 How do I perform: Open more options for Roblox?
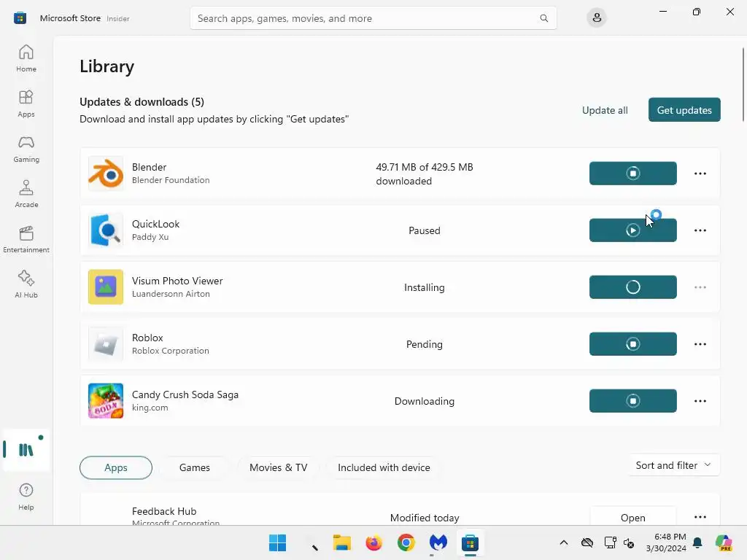point(700,344)
